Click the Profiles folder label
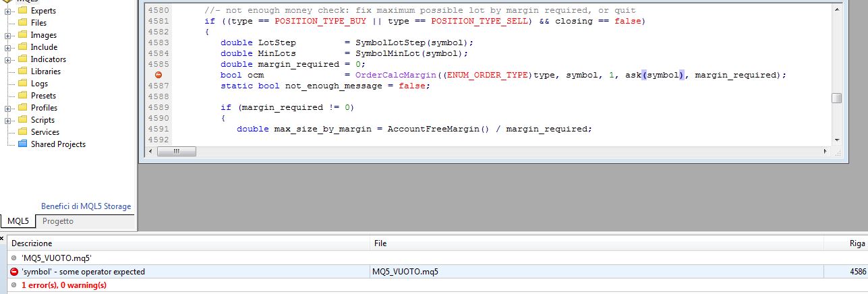The width and height of the screenshot is (868, 294). point(44,108)
